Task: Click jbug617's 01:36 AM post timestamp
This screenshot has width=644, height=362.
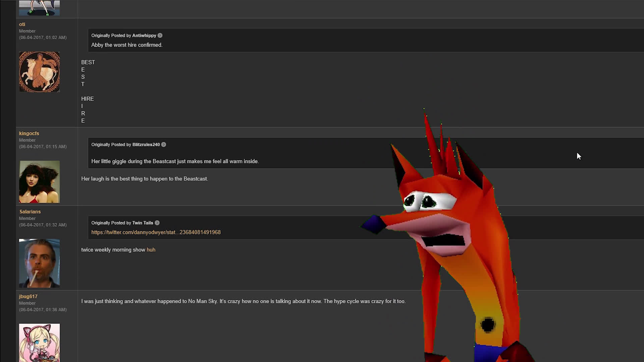Action: pyautogui.click(x=43, y=310)
